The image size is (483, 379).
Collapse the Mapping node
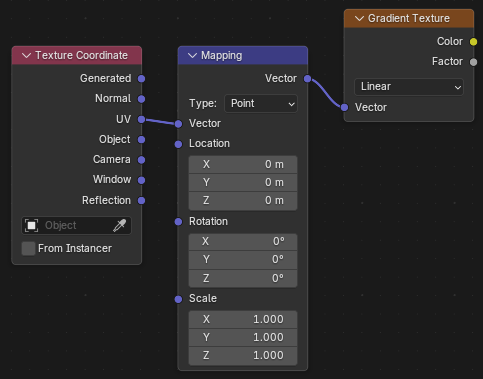point(192,55)
